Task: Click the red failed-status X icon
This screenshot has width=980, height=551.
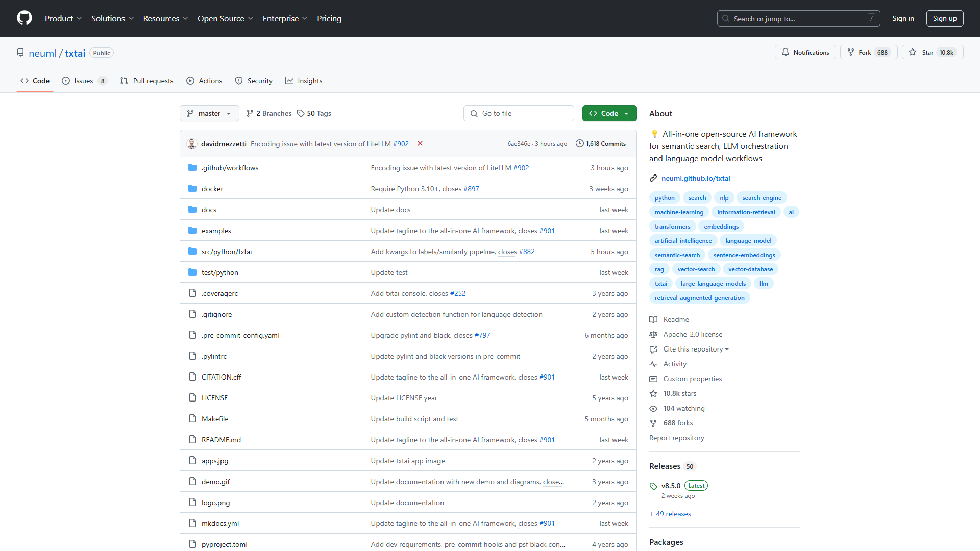Action: 420,143
